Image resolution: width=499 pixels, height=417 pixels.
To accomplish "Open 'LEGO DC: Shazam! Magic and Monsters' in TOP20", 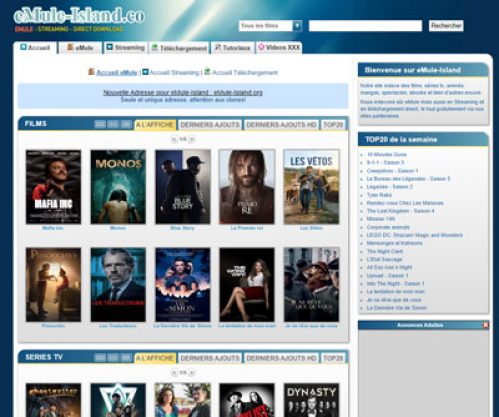I will pyautogui.click(x=414, y=235).
